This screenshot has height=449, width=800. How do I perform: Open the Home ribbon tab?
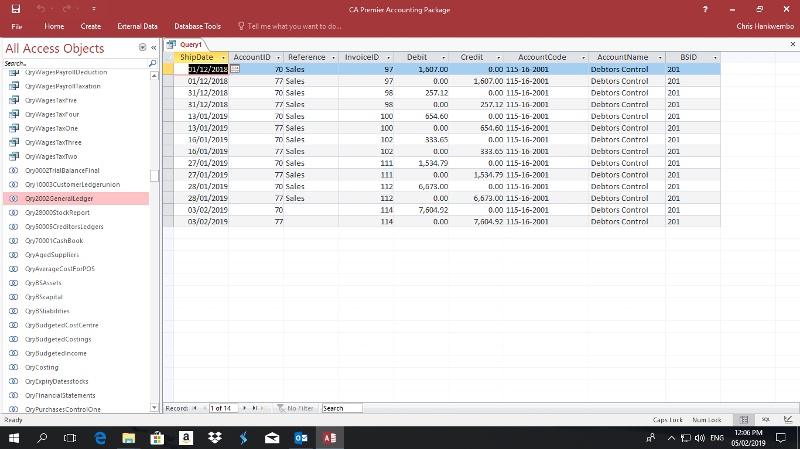point(54,26)
